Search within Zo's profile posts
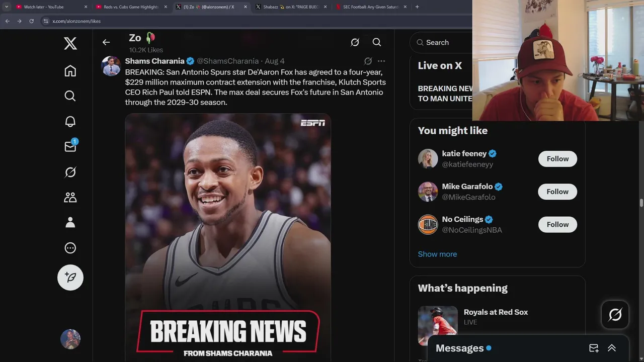 pyautogui.click(x=377, y=42)
